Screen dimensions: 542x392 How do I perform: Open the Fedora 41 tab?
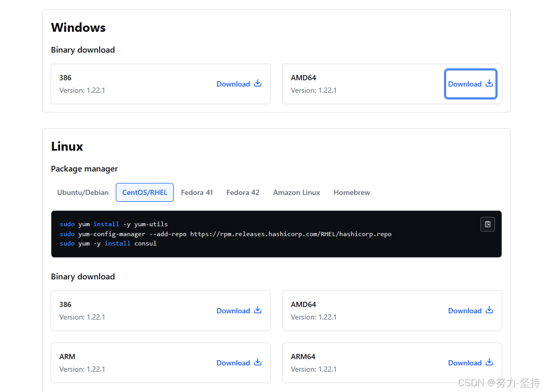pyautogui.click(x=197, y=192)
